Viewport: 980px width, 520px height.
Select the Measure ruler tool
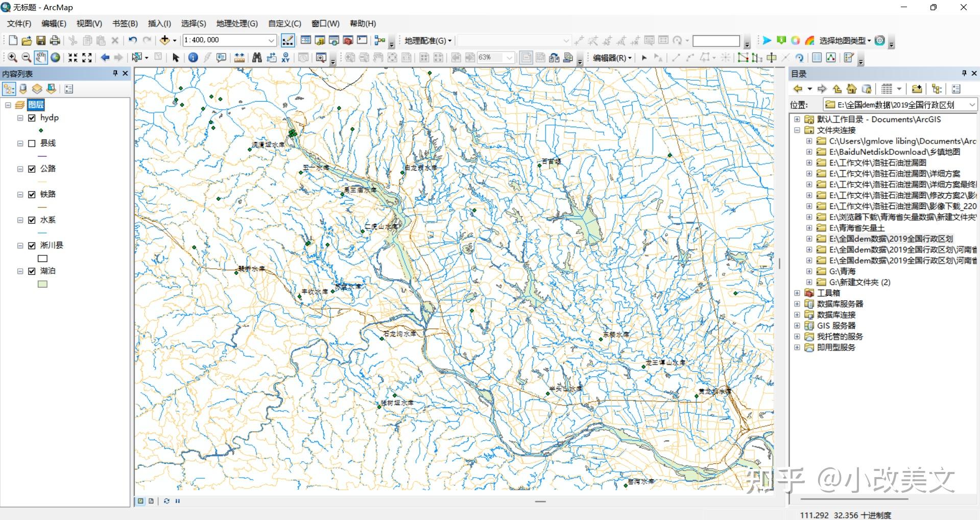(239, 58)
